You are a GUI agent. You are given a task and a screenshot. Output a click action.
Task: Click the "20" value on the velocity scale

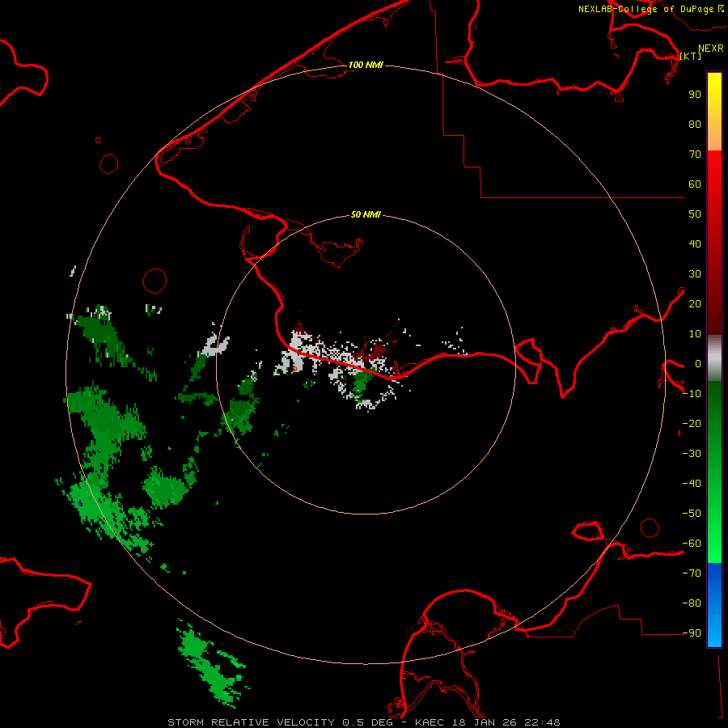pos(695,303)
